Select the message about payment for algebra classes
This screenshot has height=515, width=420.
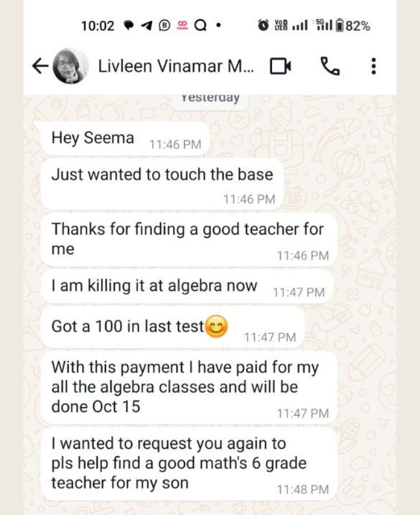pyautogui.click(x=189, y=388)
